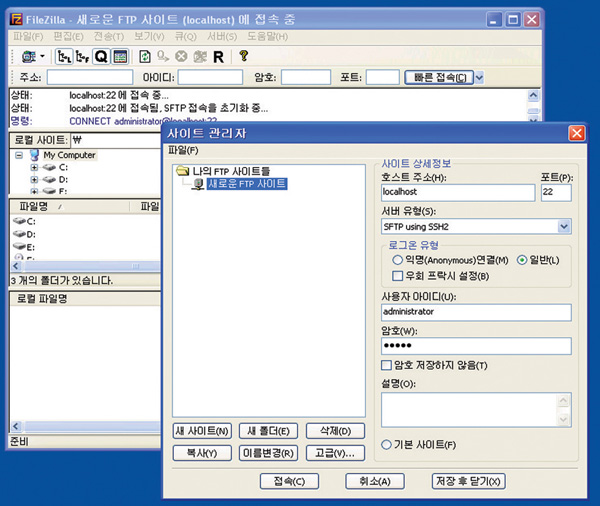Click the 취소(A) cancel button

click(x=375, y=481)
